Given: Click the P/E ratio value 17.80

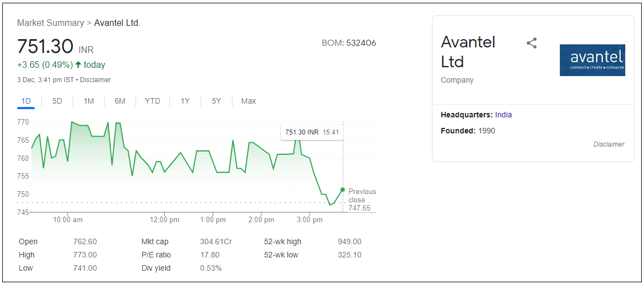Looking at the screenshot, I should (210, 255).
